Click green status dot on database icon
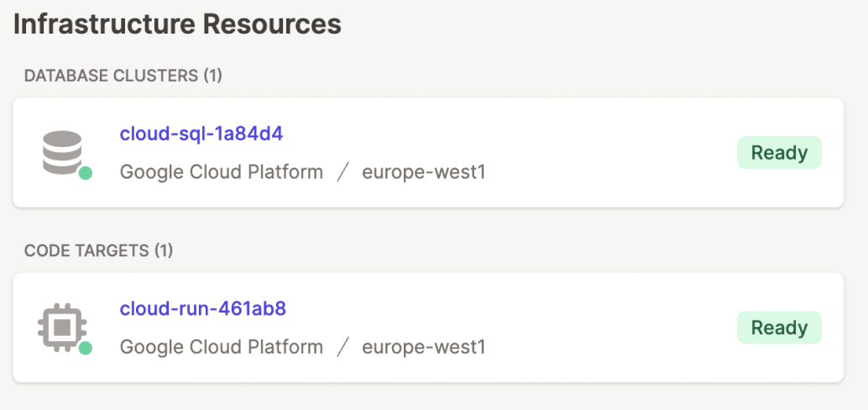Screen dimensions: 868x410 point(86,173)
